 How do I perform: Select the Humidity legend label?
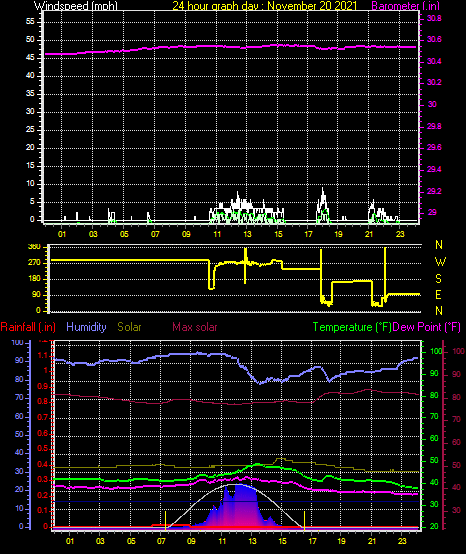click(x=86, y=327)
